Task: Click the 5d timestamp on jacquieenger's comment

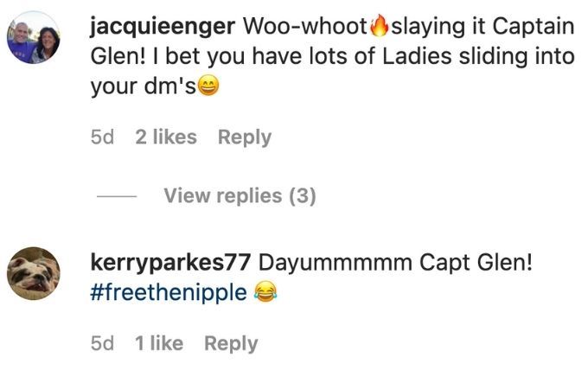Action: click(102, 137)
